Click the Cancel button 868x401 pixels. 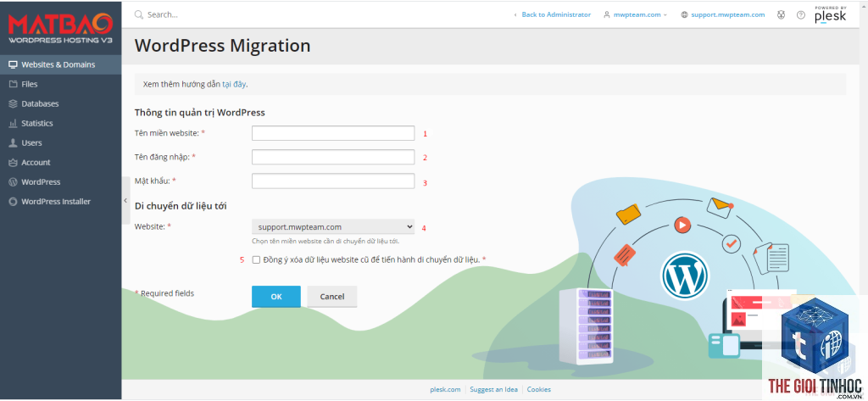pyautogui.click(x=332, y=297)
